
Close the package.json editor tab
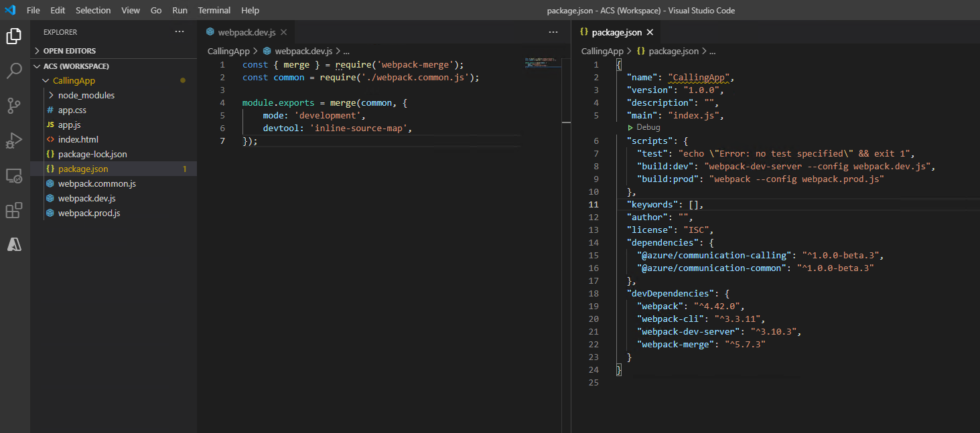(x=650, y=32)
